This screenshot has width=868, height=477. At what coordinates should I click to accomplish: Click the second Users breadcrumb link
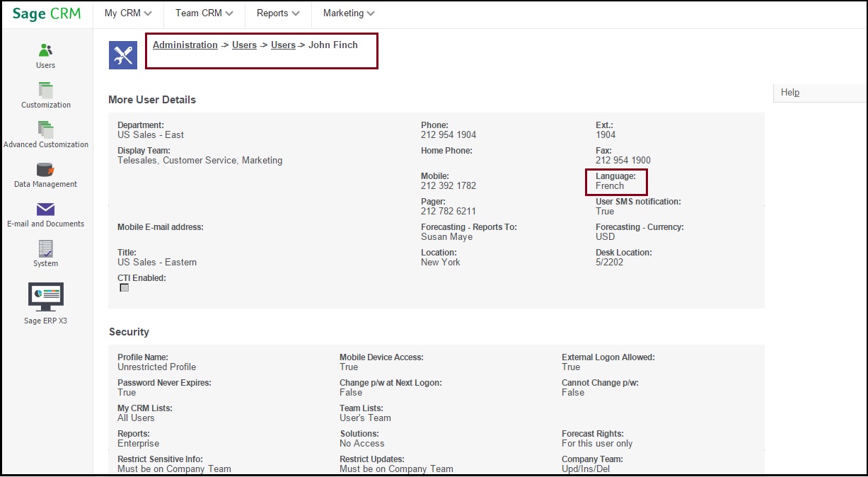coord(283,45)
